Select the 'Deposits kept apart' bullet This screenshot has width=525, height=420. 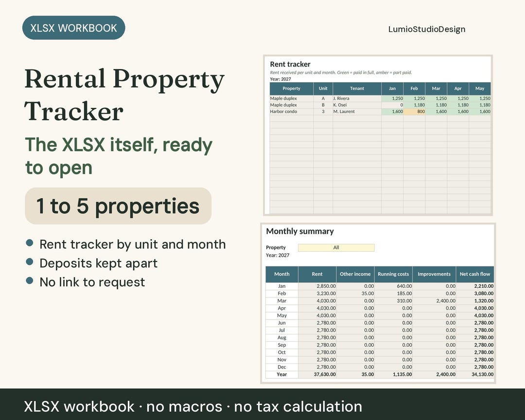click(x=98, y=263)
